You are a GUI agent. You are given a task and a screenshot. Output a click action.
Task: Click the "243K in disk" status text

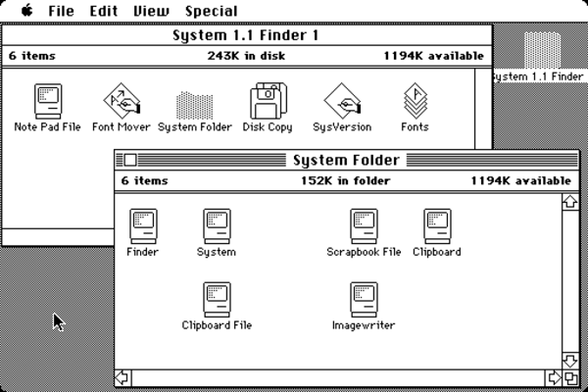pyautogui.click(x=246, y=56)
